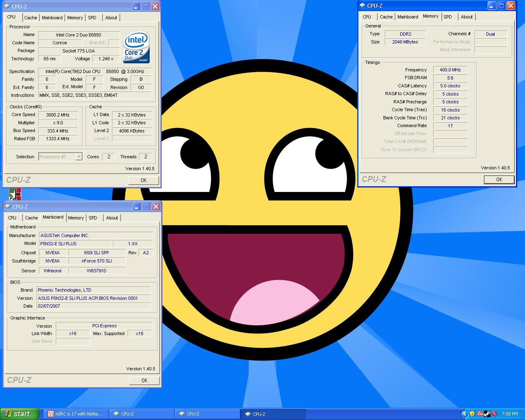525x420 pixels.
Task: Click the yellow security alert shield icon
Action: [472, 414]
